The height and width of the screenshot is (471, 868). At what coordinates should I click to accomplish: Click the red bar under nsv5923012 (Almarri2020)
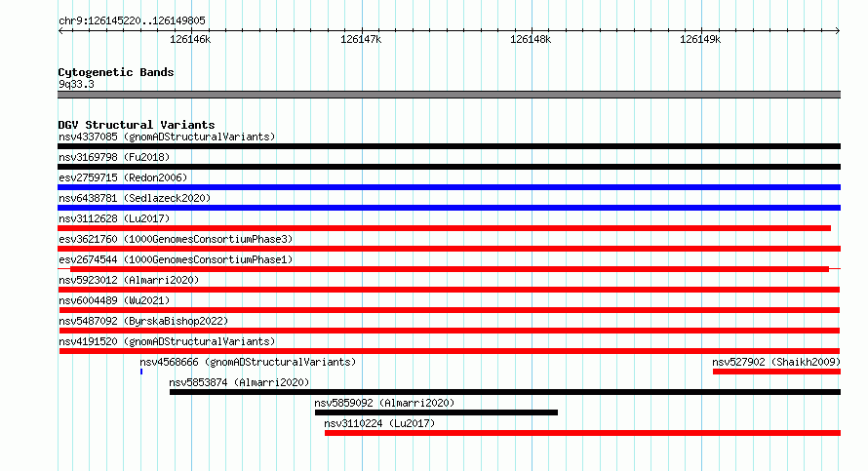(449, 290)
